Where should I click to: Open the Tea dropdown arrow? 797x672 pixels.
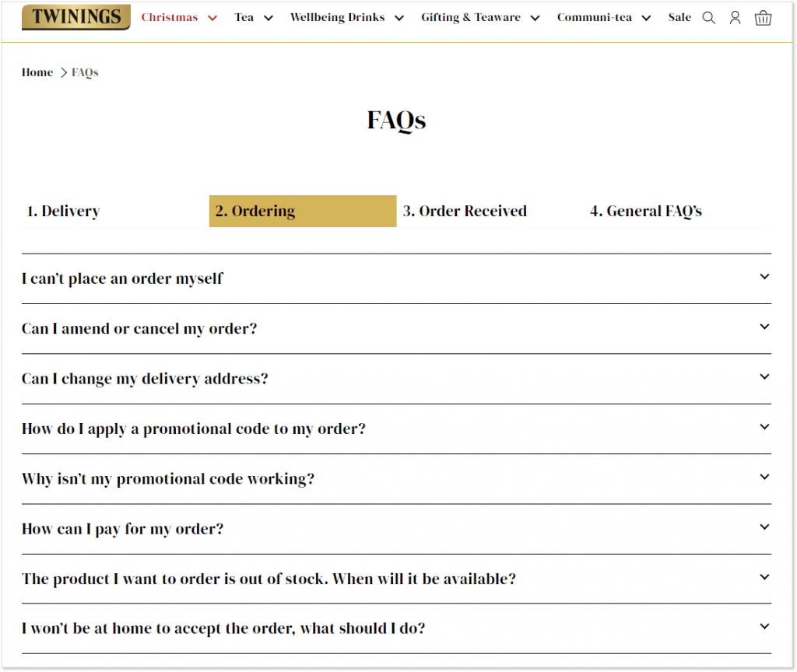pyautogui.click(x=268, y=17)
